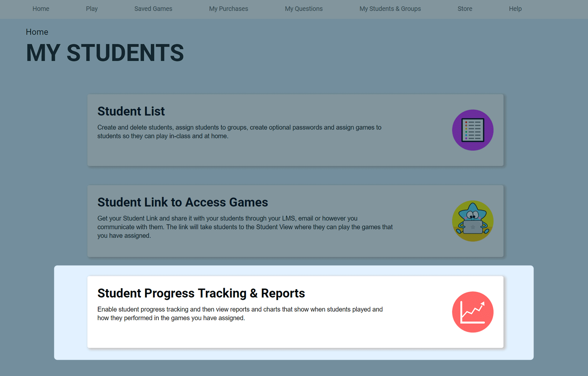Open the Student List heading
Screen dimensions: 588x376
(131, 111)
